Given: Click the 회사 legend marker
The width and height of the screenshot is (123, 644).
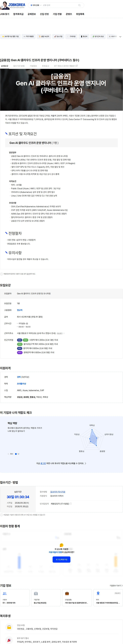Looking at the screenshot, I should (8, 454).
